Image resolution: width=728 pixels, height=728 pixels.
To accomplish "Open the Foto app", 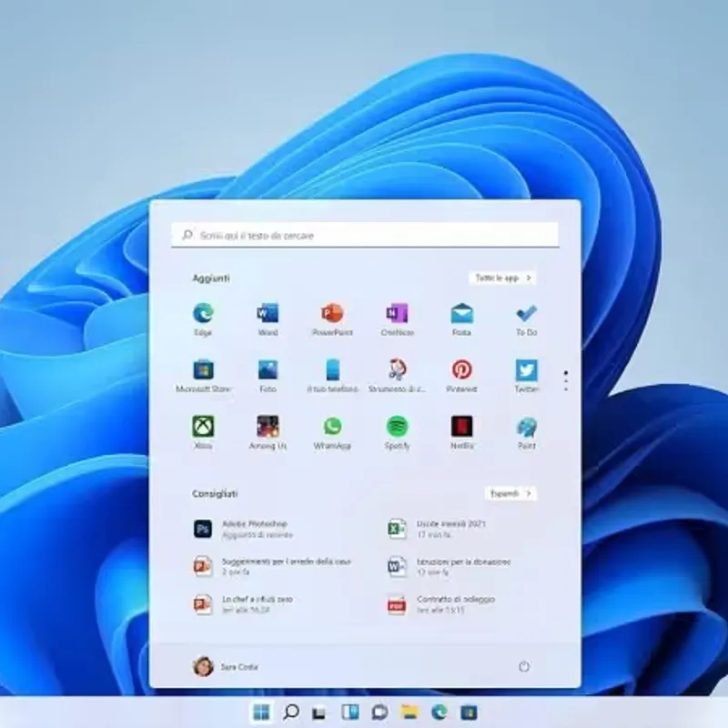I will pos(268,375).
